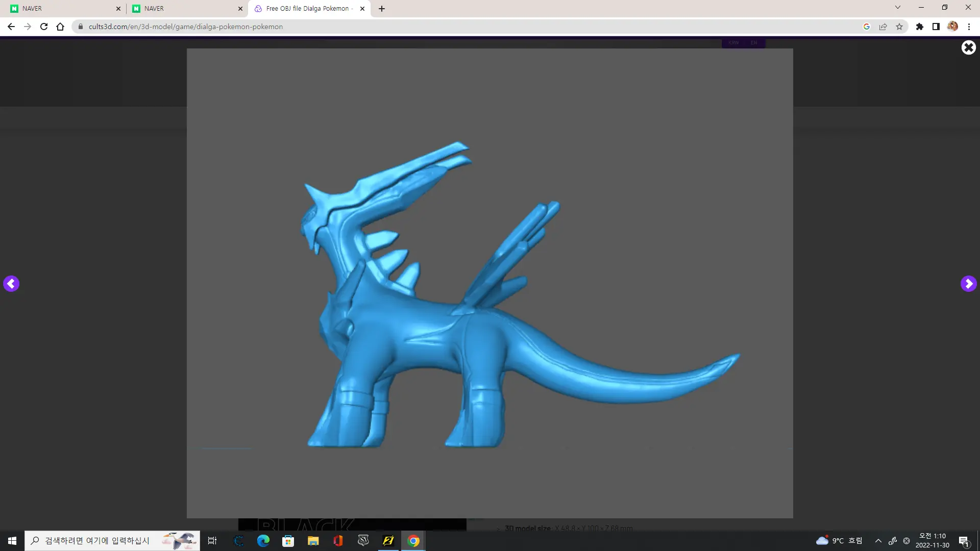Open the yellow Z app on taskbar
Image resolution: width=980 pixels, height=551 pixels.
pyautogui.click(x=388, y=541)
